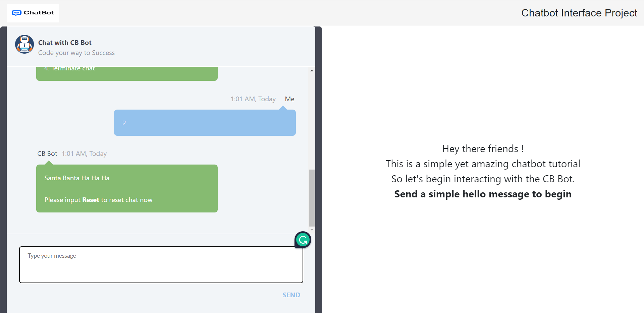This screenshot has height=313, width=644.
Task: Click the CB Bot name label above the message
Action: (x=47, y=153)
